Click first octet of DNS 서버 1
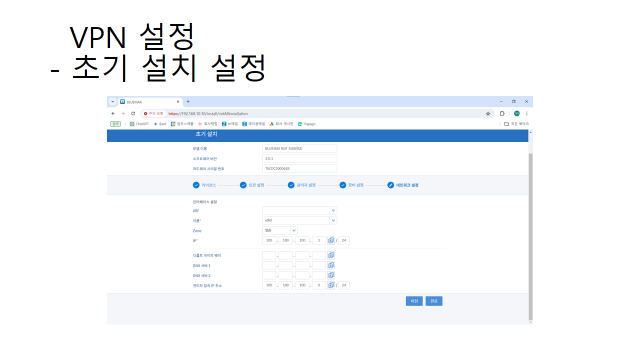Screen dimensions: 640x360 point(269,265)
